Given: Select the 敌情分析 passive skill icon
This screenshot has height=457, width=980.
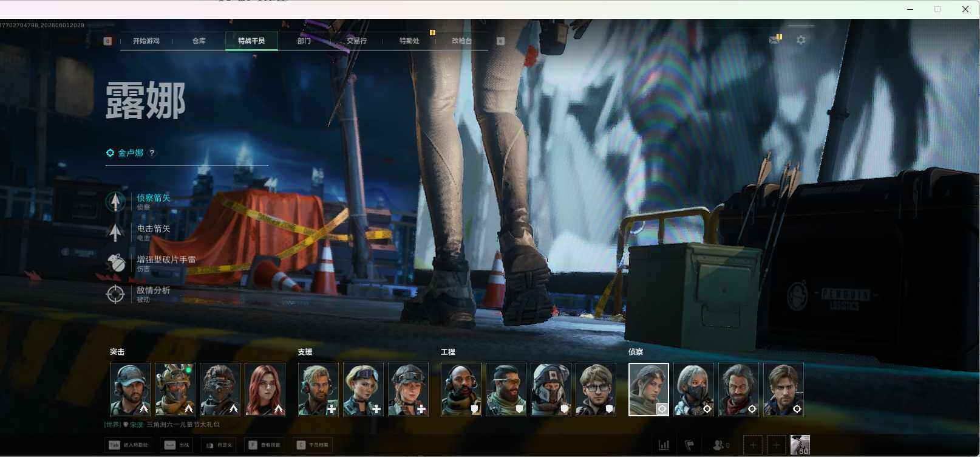Looking at the screenshot, I should 115,294.
